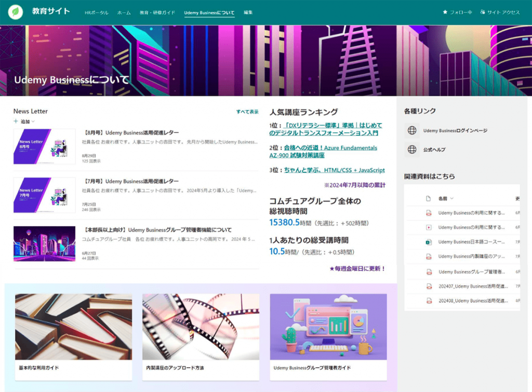This screenshot has width=532, height=392.
Task: Open 【7月号】Udemy Business活用促進レター article
Action: (130, 181)
